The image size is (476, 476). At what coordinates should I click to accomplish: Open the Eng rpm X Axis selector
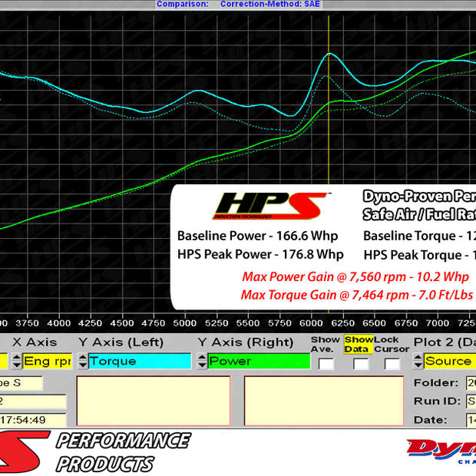(x=48, y=361)
